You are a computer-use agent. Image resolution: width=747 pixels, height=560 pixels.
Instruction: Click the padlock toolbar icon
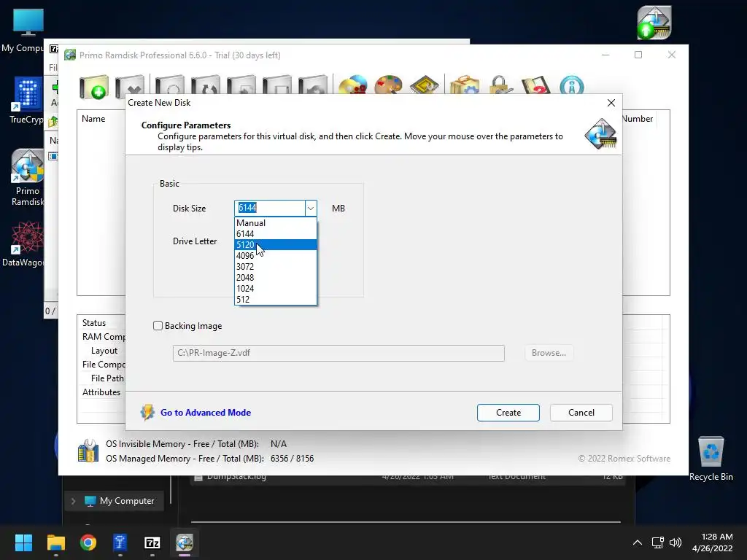(x=500, y=86)
